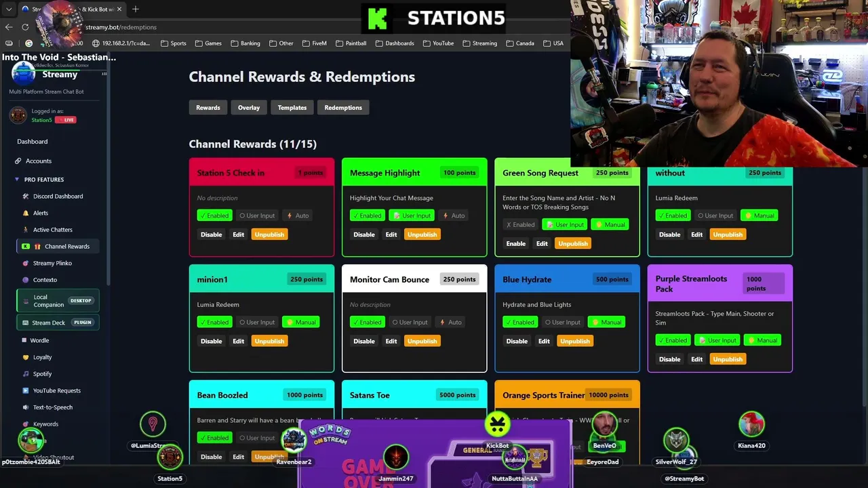The height and width of the screenshot is (488, 868).
Task: Toggle User Input on Message Highlight
Action: 412,216
